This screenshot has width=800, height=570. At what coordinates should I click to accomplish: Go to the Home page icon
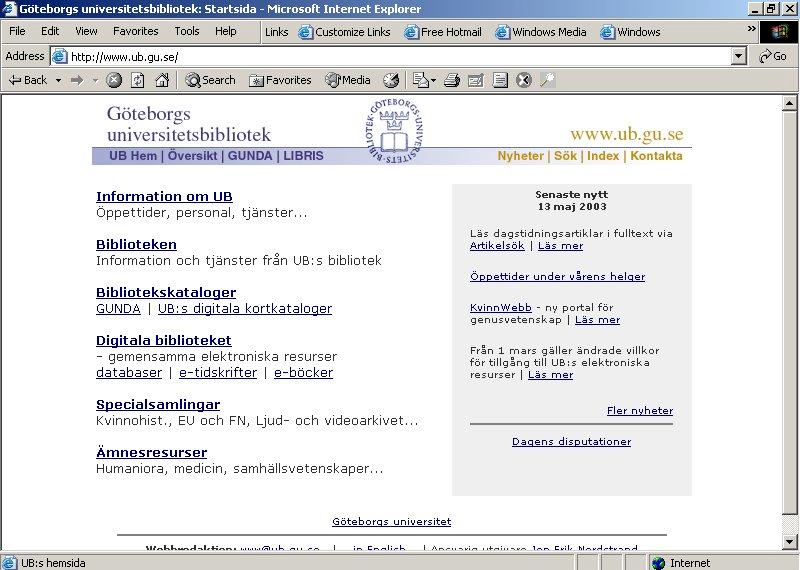162,80
